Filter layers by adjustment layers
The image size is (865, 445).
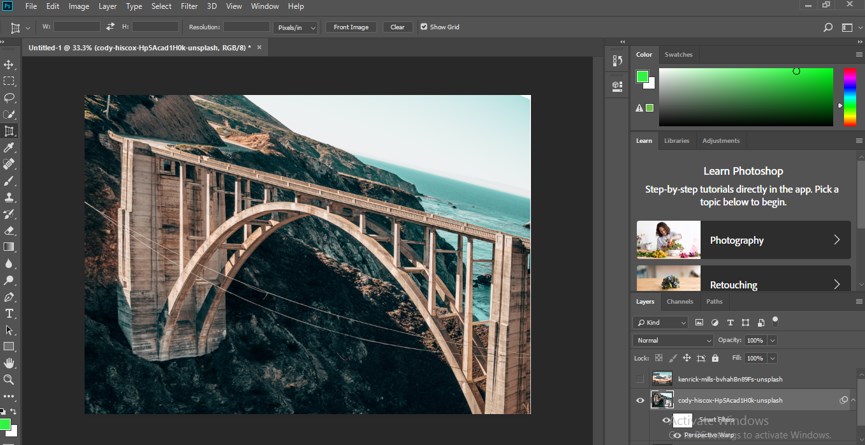coord(715,323)
